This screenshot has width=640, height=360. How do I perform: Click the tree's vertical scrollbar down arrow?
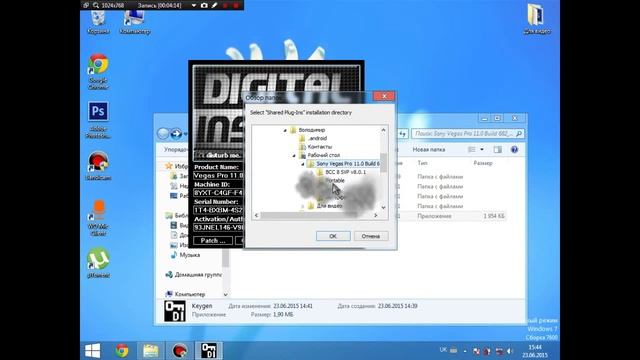[383, 207]
